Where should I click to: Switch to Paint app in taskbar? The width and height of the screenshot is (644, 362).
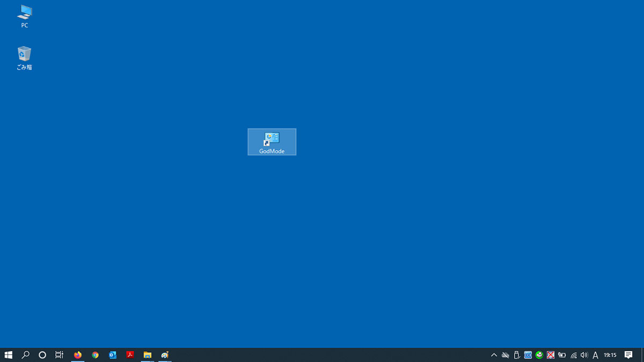165,355
